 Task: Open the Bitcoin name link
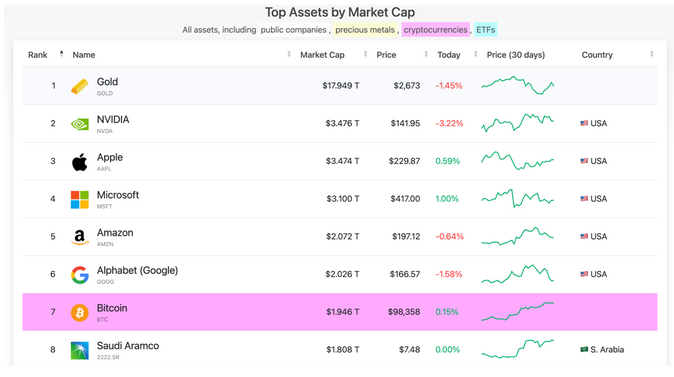(x=112, y=308)
